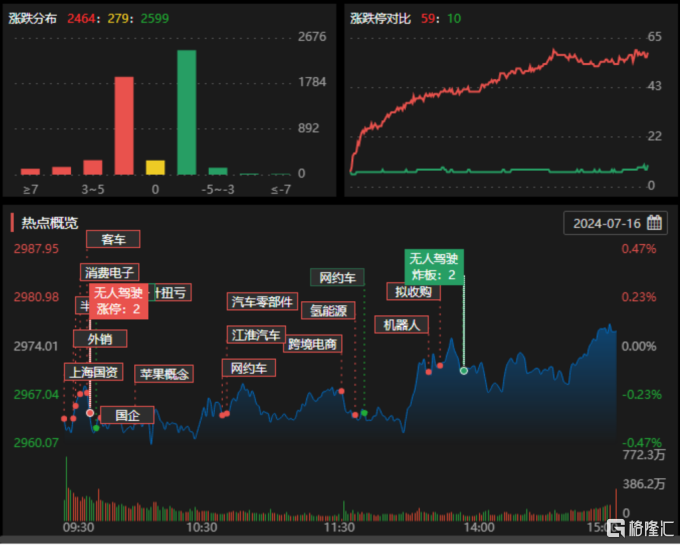
Task: Click the 苹果概念 label
Action: [x=164, y=373]
